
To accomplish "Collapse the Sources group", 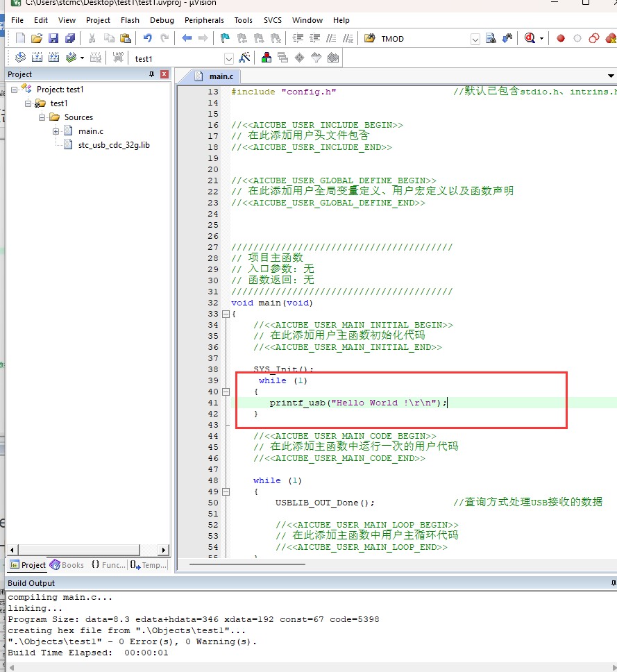I will [x=42, y=117].
